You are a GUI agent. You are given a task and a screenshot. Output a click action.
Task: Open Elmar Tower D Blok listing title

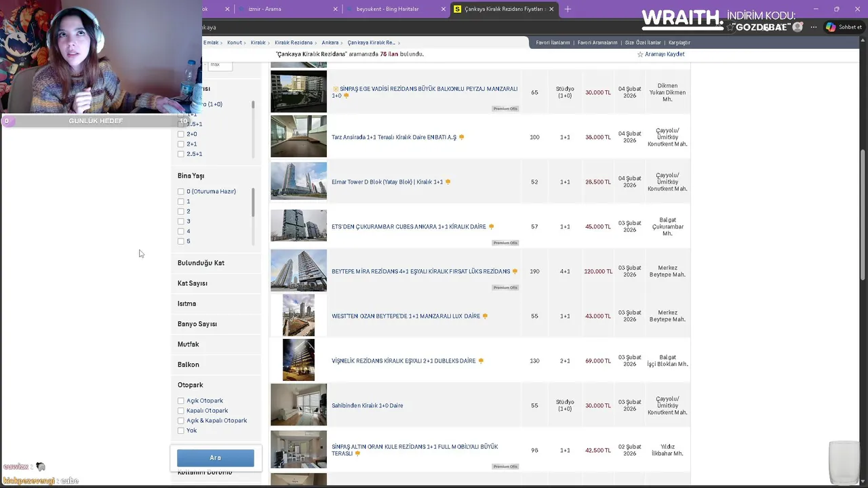tap(387, 182)
